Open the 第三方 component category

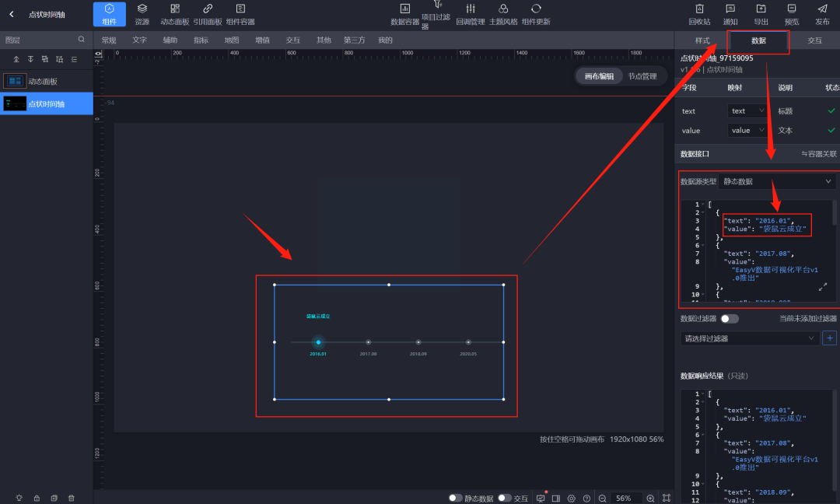pyautogui.click(x=354, y=40)
